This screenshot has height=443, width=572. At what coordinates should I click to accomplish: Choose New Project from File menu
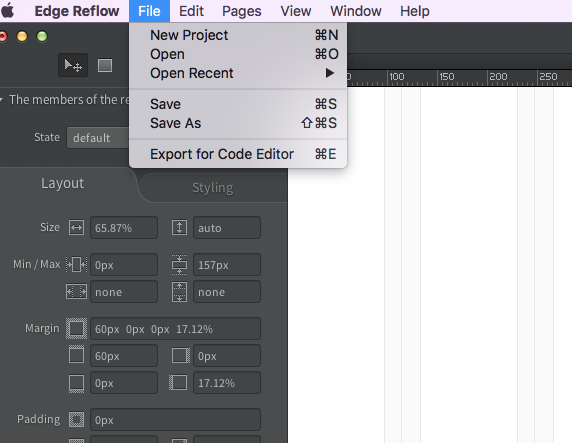[238, 35]
